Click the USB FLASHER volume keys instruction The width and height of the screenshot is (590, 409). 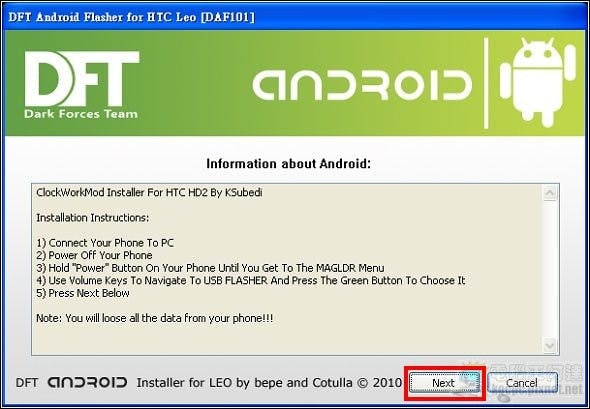pos(251,281)
